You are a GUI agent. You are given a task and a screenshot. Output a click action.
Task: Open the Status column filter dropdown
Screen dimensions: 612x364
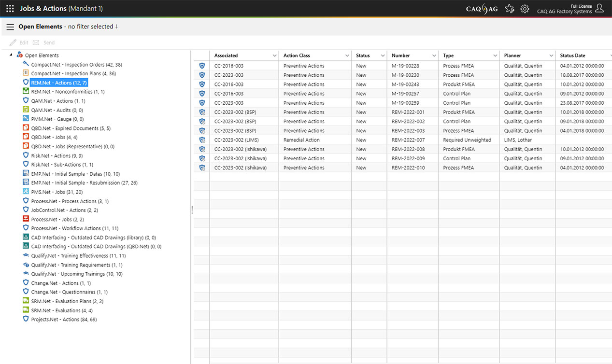tap(383, 56)
